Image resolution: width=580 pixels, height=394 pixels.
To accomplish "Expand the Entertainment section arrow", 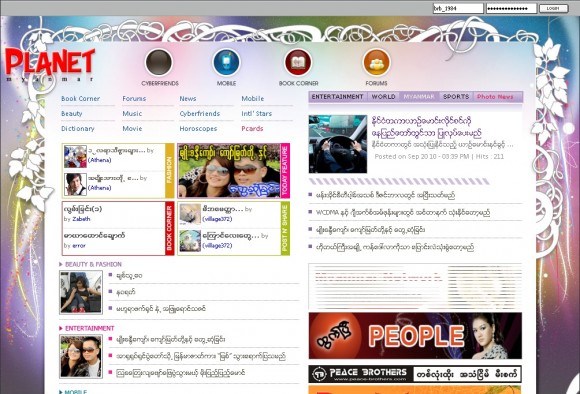I will click(61, 328).
